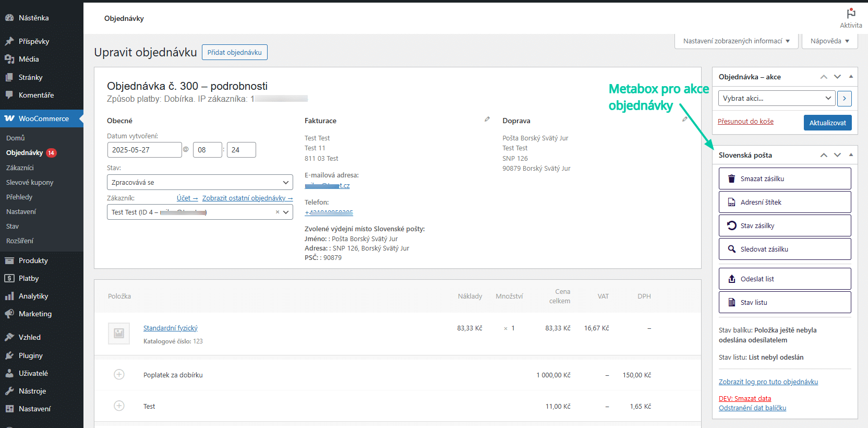
Task: Open WooCommerce Rozšíření submenu item
Action: click(x=20, y=241)
